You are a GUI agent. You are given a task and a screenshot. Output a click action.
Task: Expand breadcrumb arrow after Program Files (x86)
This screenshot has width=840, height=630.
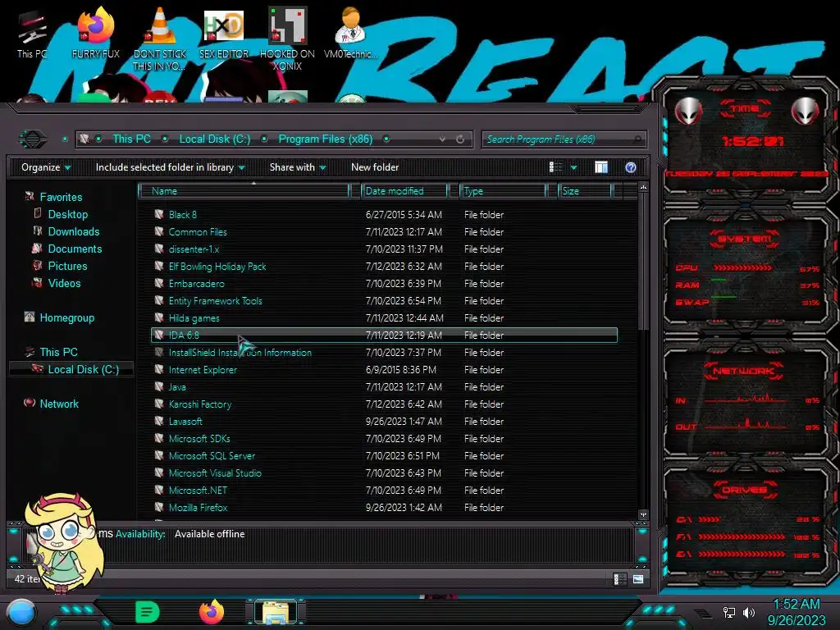[x=386, y=139]
